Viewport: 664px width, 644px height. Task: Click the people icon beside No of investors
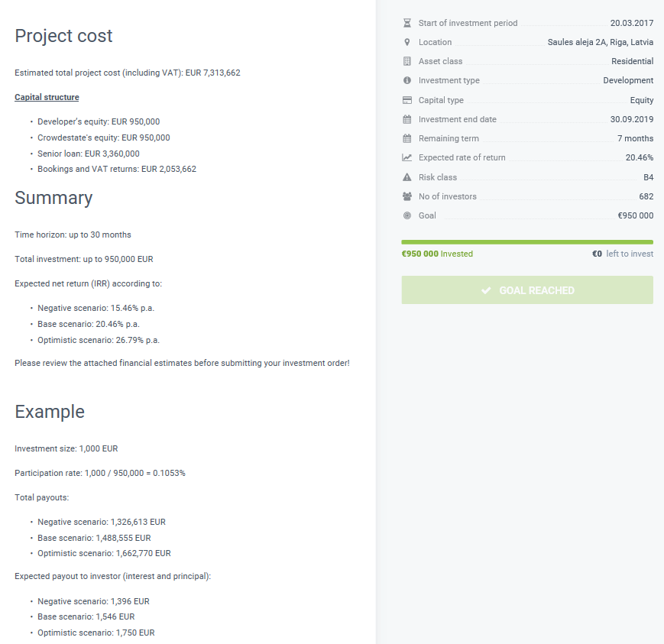click(x=406, y=196)
